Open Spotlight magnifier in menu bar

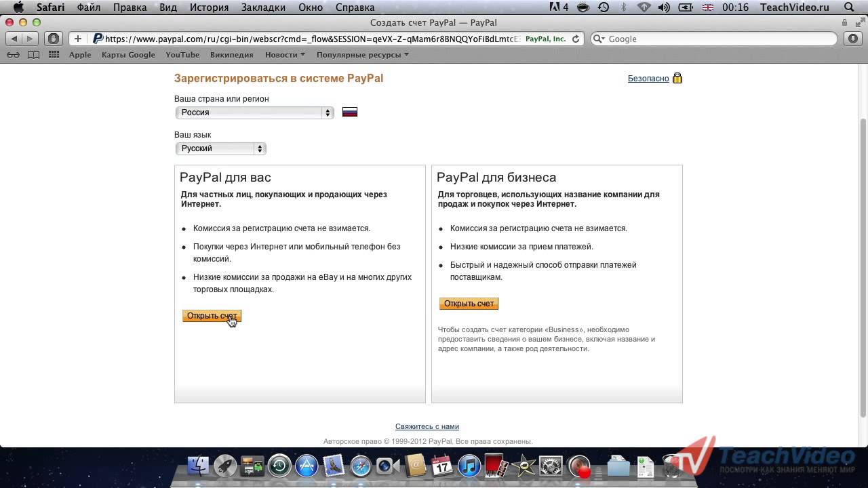coord(849,7)
